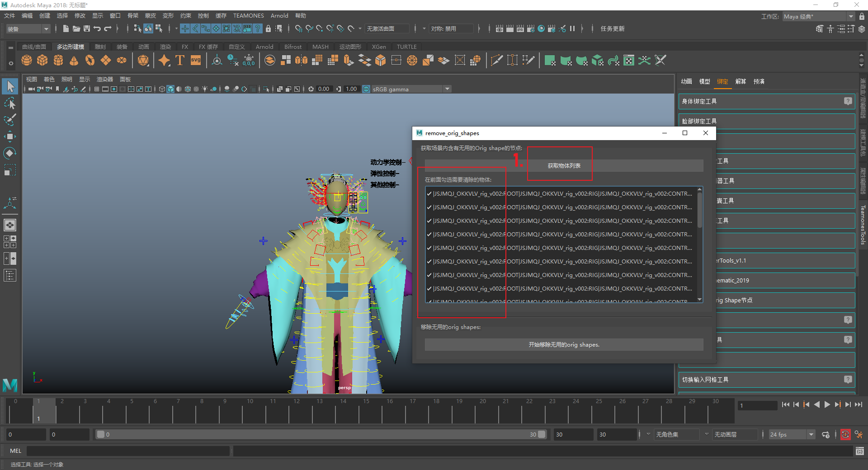Viewport: 868px width, 470px height.
Task: Click the SVG tool shelf icon
Action: pyautogui.click(x=196, y=61)
